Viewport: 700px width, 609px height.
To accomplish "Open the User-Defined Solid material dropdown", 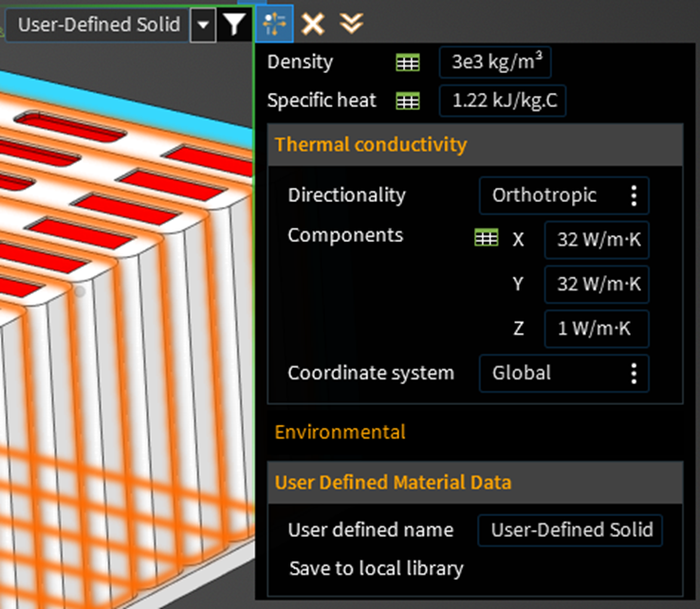I will click(x=203, y=25).
